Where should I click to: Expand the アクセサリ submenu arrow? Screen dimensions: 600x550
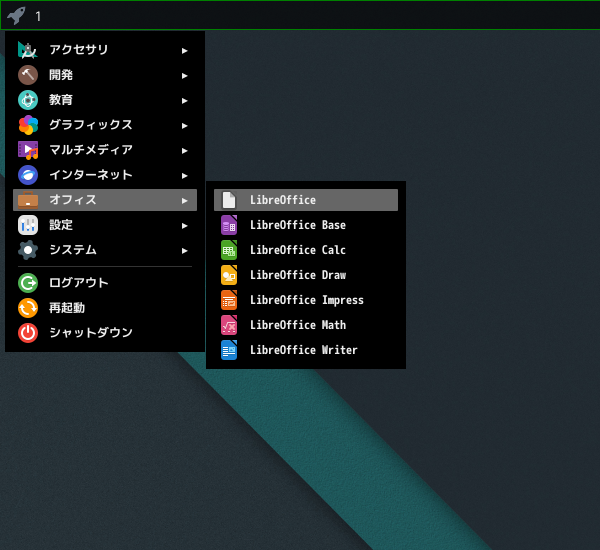(184, 51)
